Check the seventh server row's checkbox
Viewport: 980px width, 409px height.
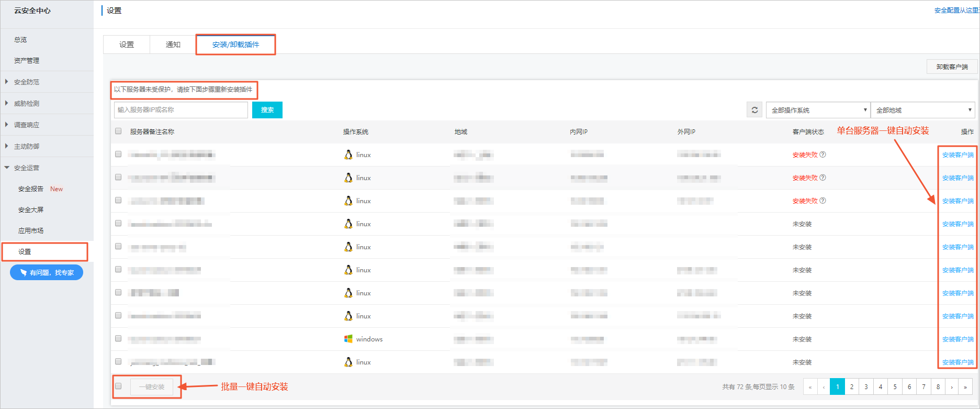point(118,292)
